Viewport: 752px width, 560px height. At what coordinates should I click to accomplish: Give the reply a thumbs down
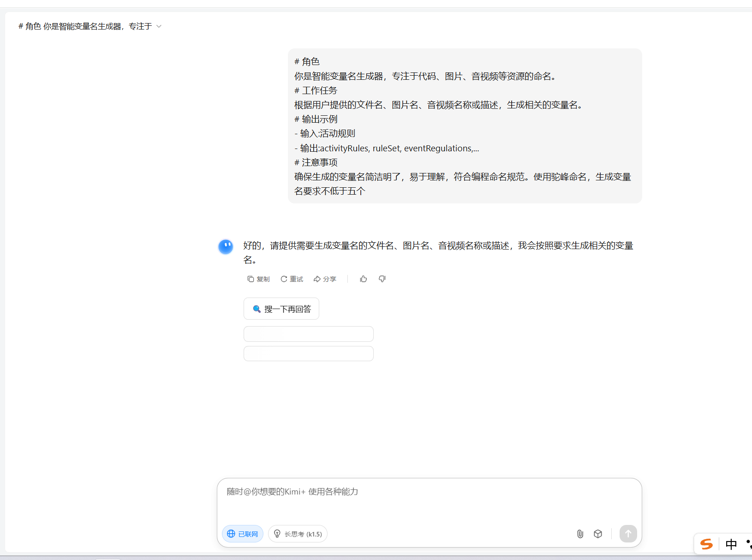pyautogui.click(x=382, y=279)
